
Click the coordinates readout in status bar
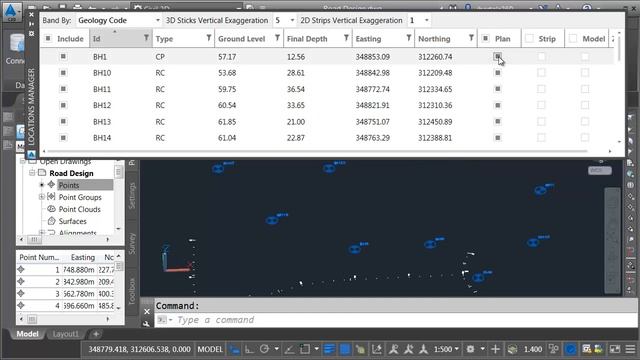(x=140, y=349)
